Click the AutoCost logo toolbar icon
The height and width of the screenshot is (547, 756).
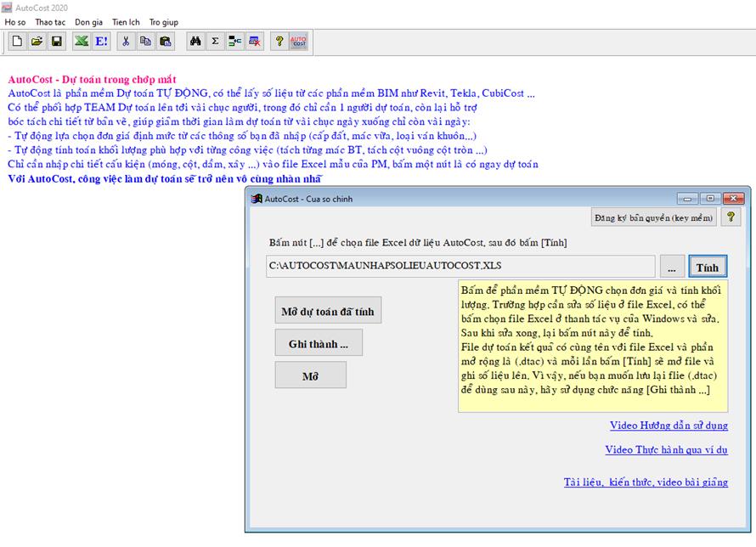[298, 41]
